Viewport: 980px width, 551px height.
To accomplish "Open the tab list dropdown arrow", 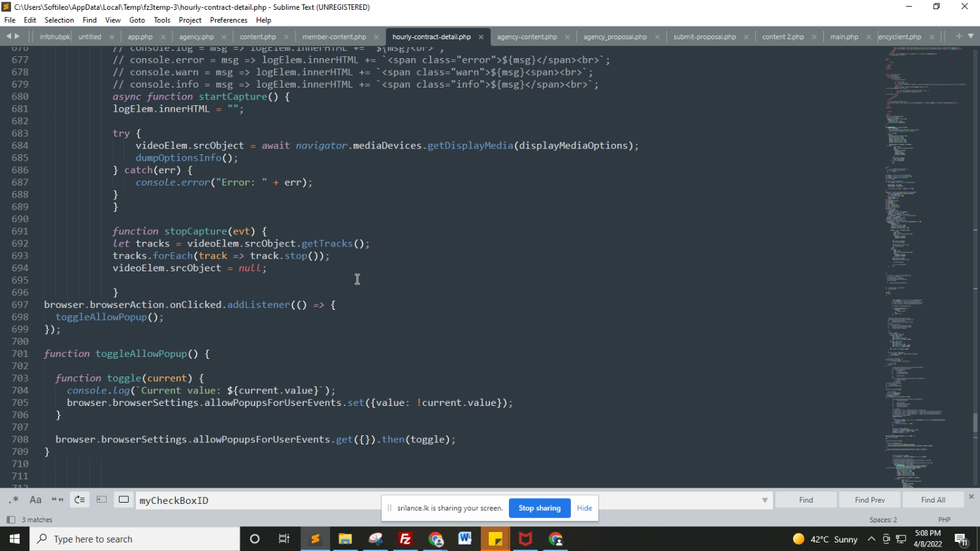I will click(x=971, y=37).
